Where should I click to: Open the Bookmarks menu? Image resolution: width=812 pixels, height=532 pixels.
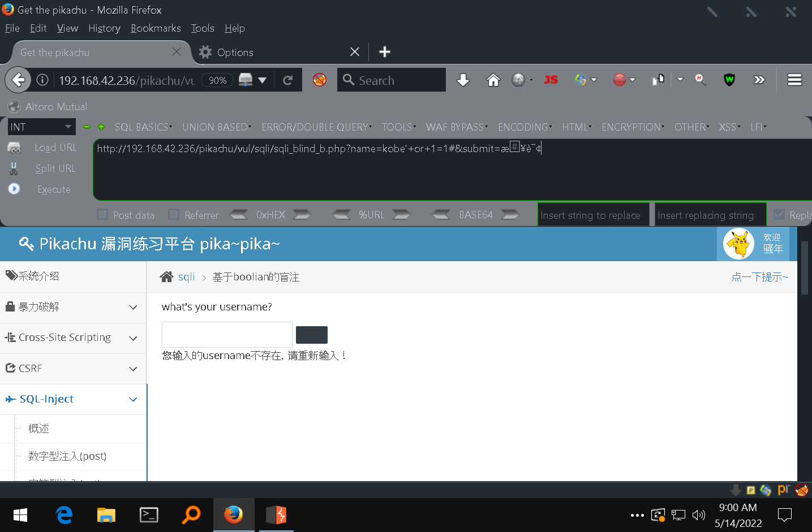(x=156, y=28)
